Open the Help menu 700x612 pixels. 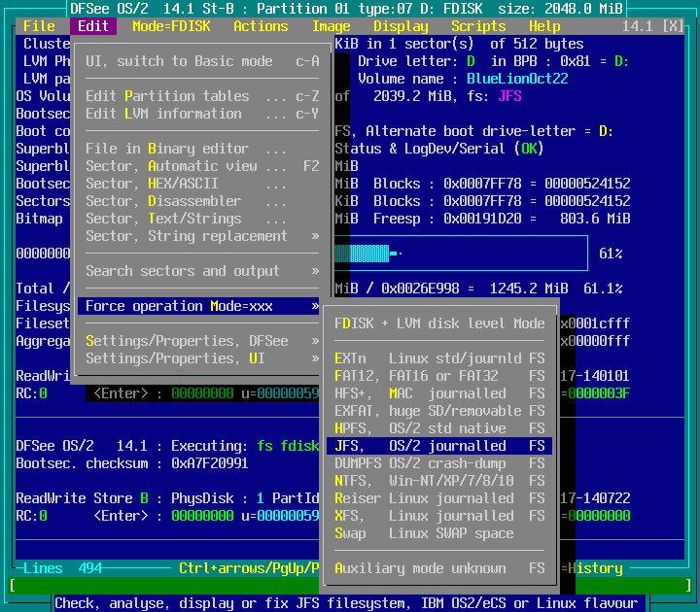click(x=544, y=26)
